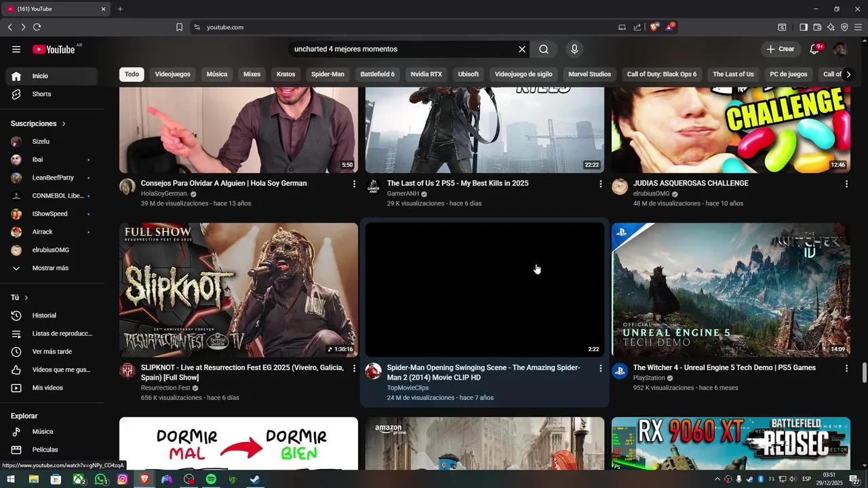Clear the search box with the X icon

(522, 49)
